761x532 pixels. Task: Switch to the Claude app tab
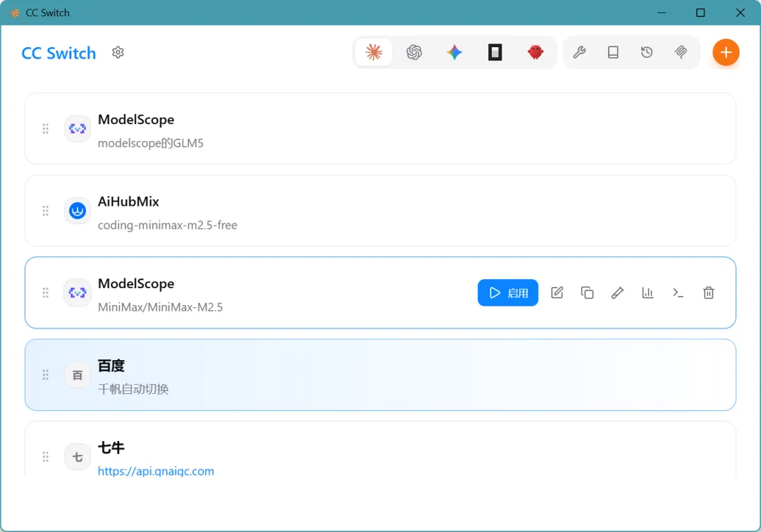(373, 52)
